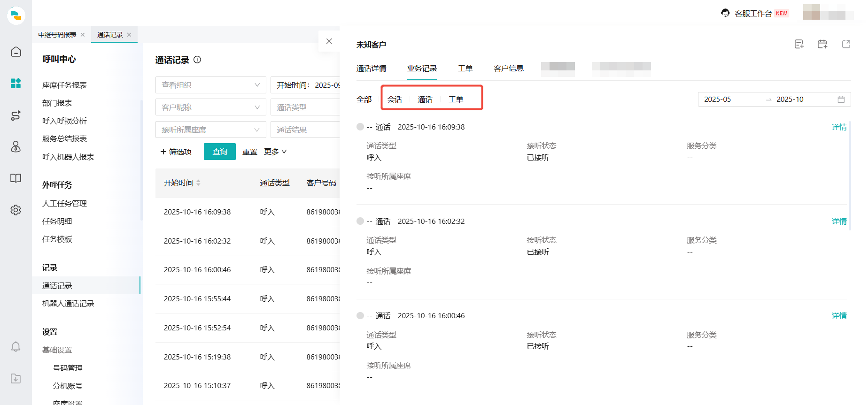Select the table row at 2025-10-16 15:19:38
The width and height of the screenshot is (868, 405).
tap(248, 357)
